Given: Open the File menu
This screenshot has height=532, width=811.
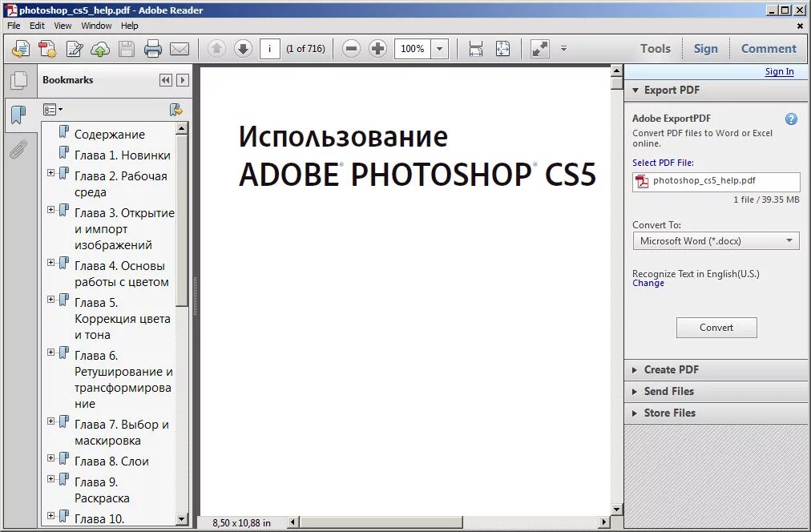Looking at the screenshot, I should pos(14,26).
